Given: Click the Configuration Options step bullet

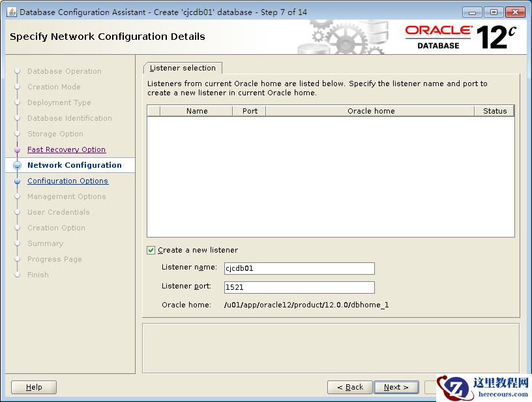Looking at the screenshot, I should click(18, 181).
